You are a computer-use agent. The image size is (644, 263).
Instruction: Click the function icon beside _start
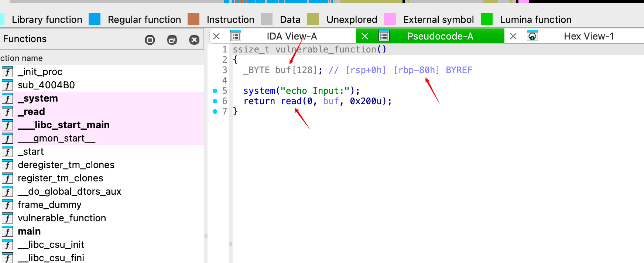7,151
